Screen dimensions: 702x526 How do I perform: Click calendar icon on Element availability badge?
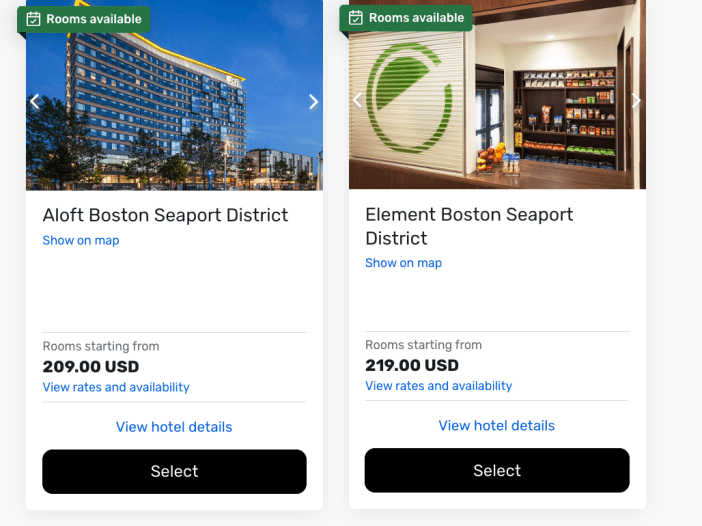(x=356, y=18)
